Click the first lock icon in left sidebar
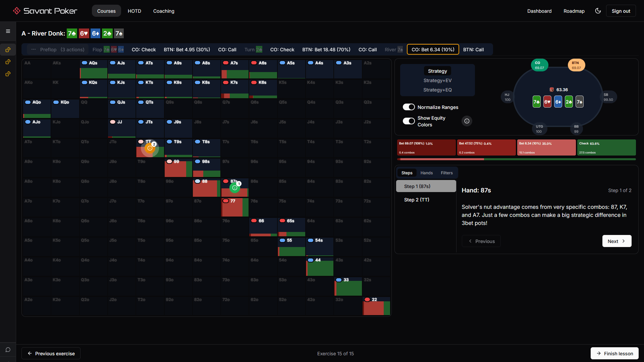This screenshot has width=644, height=362. (x=8, y=50)
